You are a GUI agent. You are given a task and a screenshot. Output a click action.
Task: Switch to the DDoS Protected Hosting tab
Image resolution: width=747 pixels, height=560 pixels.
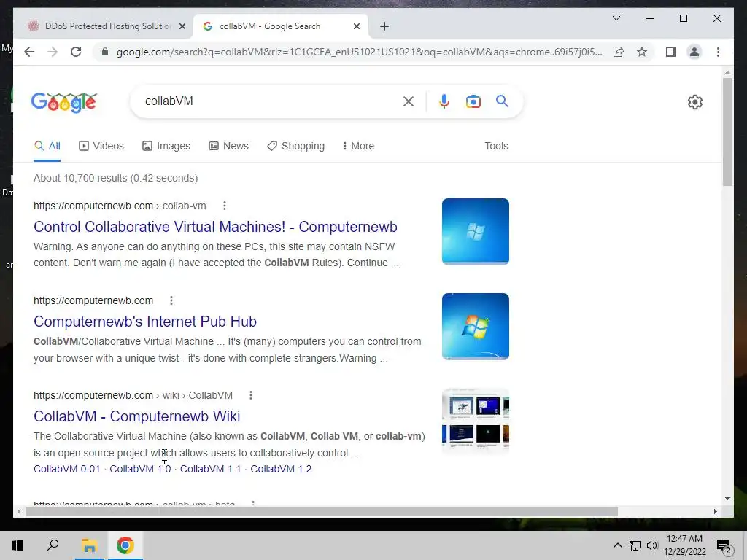click(102, 26)
